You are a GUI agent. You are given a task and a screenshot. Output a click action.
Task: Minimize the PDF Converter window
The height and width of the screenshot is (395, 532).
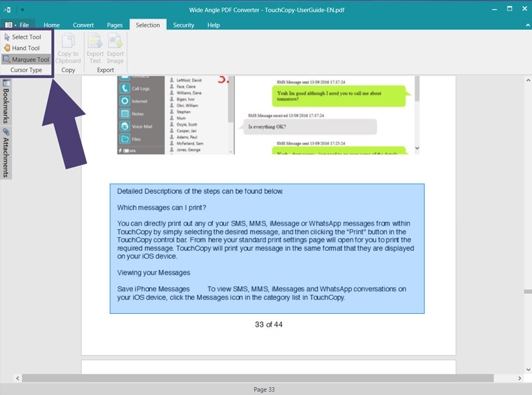click(x=494, y=9)
